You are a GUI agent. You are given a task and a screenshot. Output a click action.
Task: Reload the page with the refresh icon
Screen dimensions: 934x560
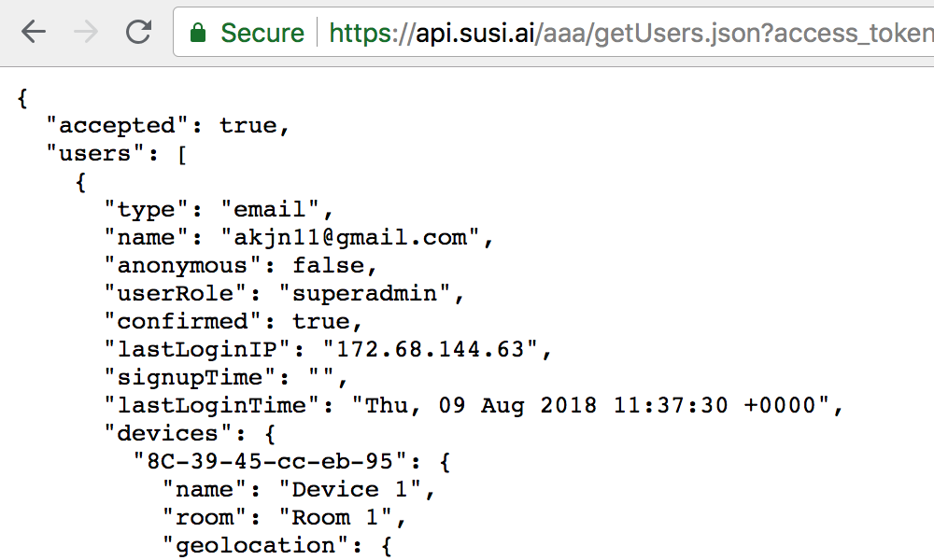[139, 32]
